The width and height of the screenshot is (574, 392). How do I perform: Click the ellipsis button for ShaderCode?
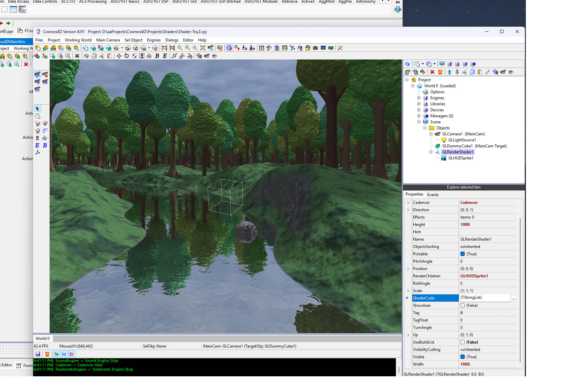[x=514, y=298]
